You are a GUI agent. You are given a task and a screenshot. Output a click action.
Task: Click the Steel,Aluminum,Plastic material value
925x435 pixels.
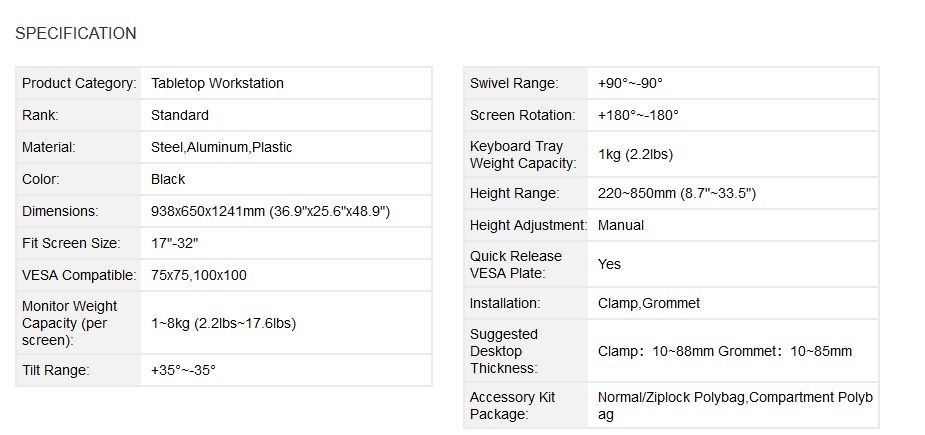tap(221, 148)
